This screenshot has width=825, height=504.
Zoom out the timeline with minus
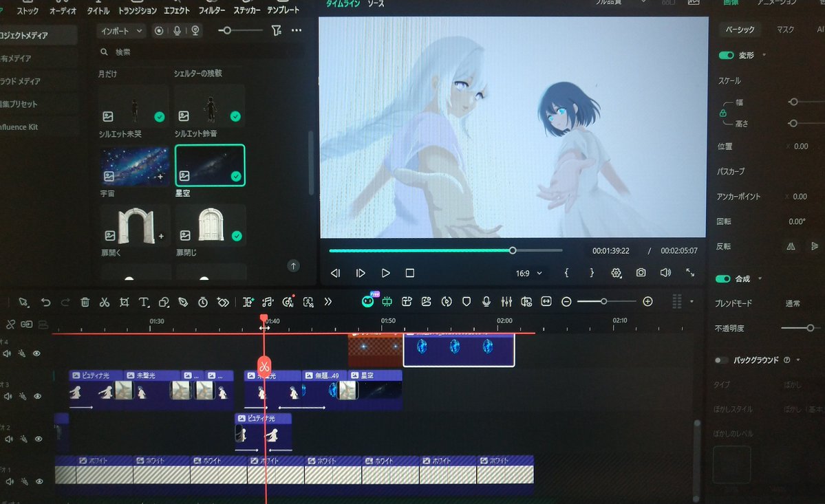click(x=566, y=302)
